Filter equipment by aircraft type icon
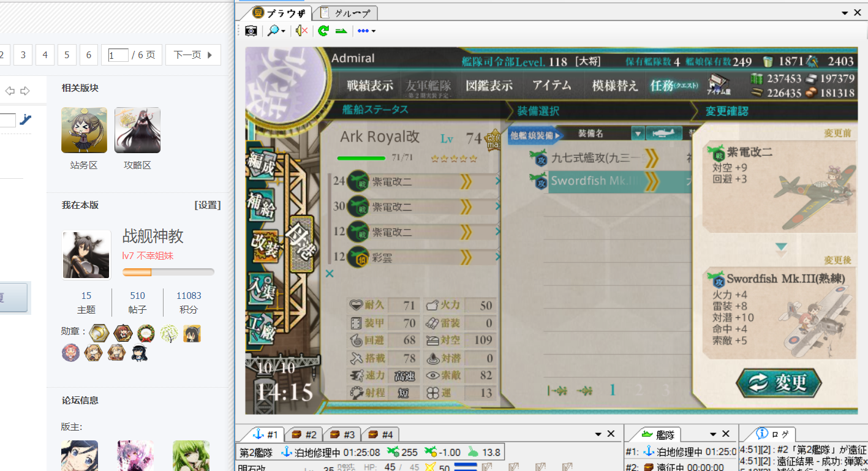 (665, 133)
